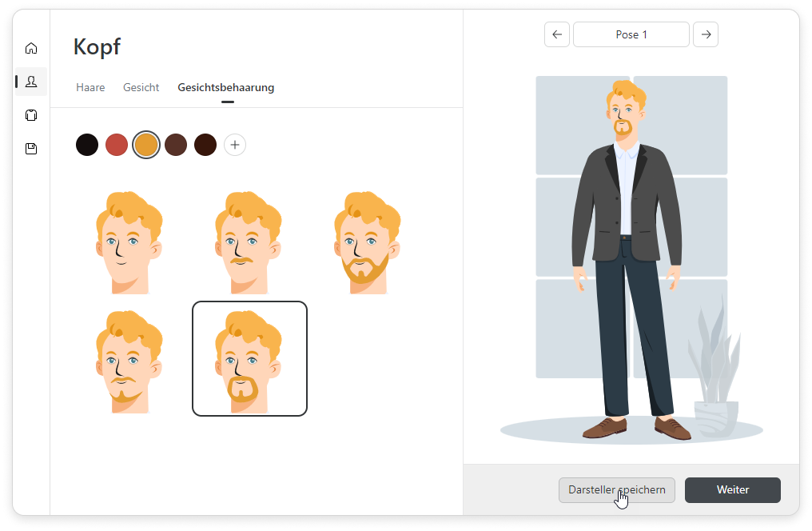The image size is (812, 531).
Task: Choose the clean-shaven face option
Action: pyautogui.click(x=130, y=243)
